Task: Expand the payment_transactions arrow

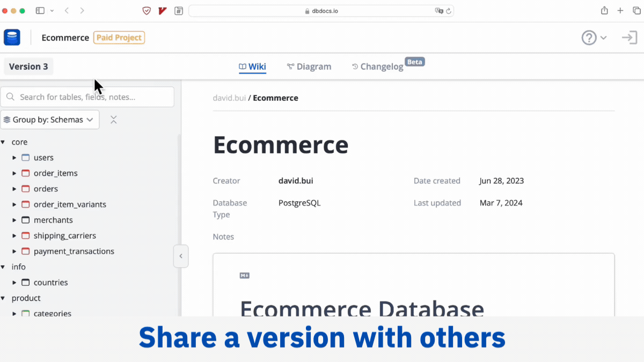Action: coord(14,251)
